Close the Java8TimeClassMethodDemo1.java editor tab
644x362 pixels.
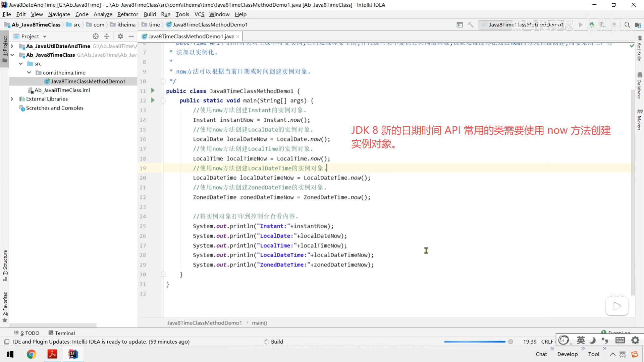coord(238,36)
